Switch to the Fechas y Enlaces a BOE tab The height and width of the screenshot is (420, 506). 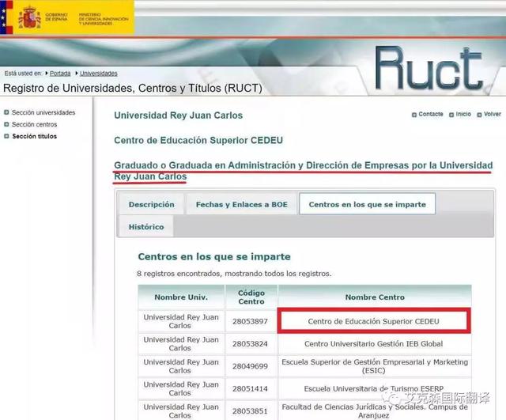(x=241, y=204)
